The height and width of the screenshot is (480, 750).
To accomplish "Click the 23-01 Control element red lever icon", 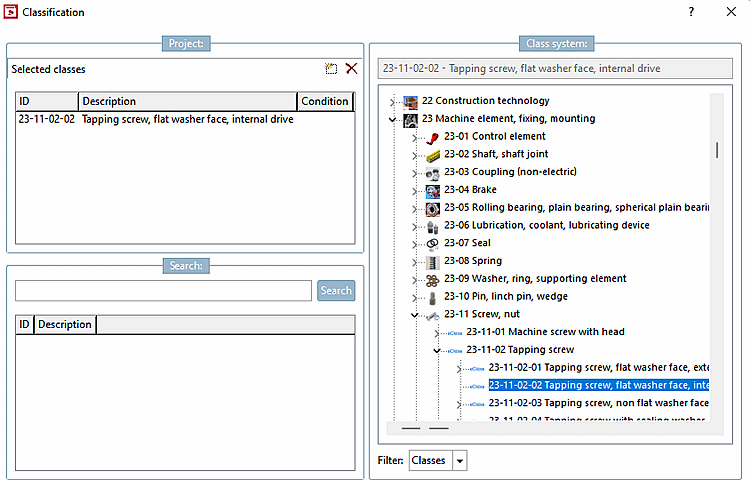I will coord(432,138).
